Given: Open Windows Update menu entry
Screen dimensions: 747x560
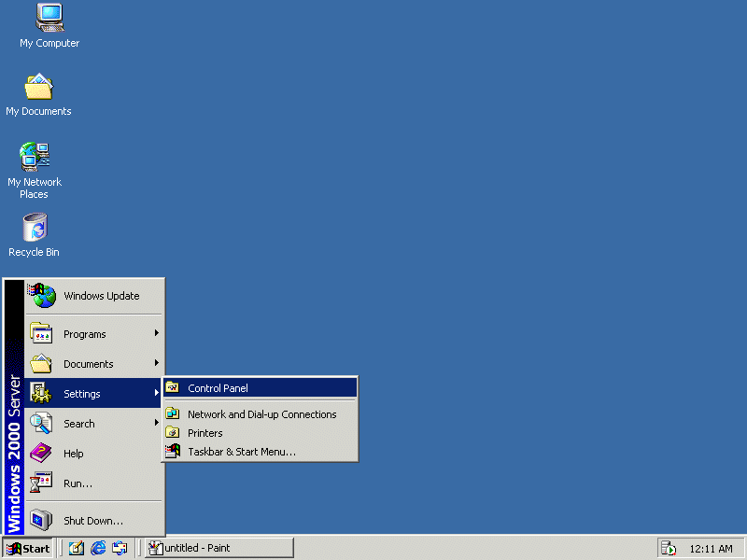Looking at the screenshot, I should pyautogui.click(x=93, y=296).
